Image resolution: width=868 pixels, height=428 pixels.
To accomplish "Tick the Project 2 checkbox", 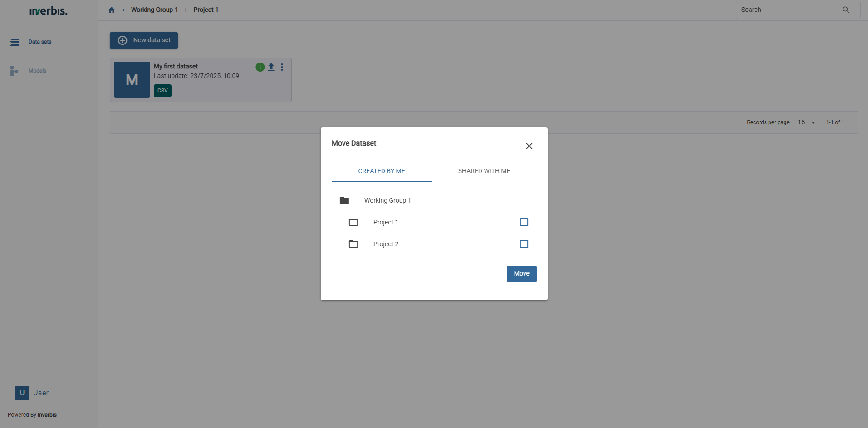I will tap(524, 244).
